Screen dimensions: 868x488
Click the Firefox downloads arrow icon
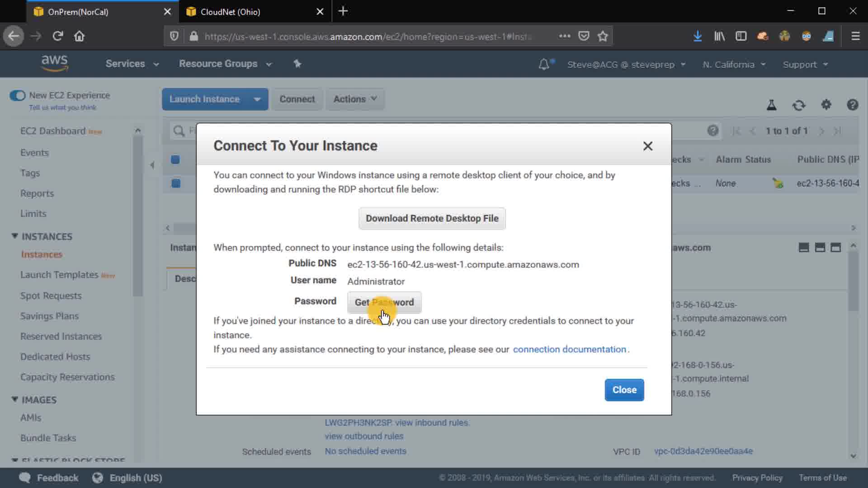click(x=697, y=36)
